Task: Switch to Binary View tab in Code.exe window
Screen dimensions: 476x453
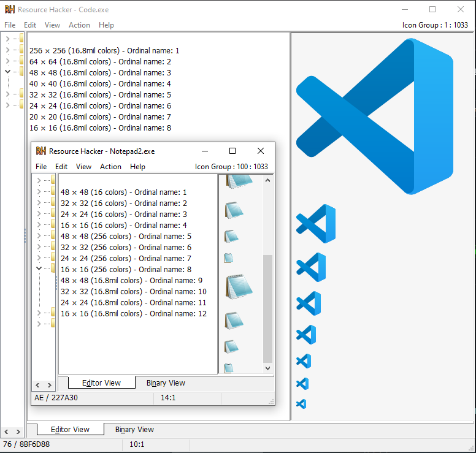Action: (134, 430)
